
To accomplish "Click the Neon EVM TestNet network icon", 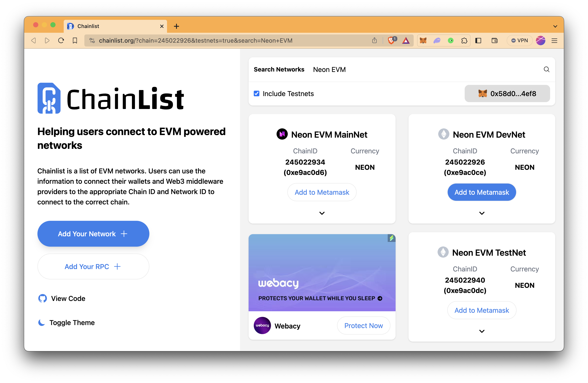I will (x=443, y=253).
